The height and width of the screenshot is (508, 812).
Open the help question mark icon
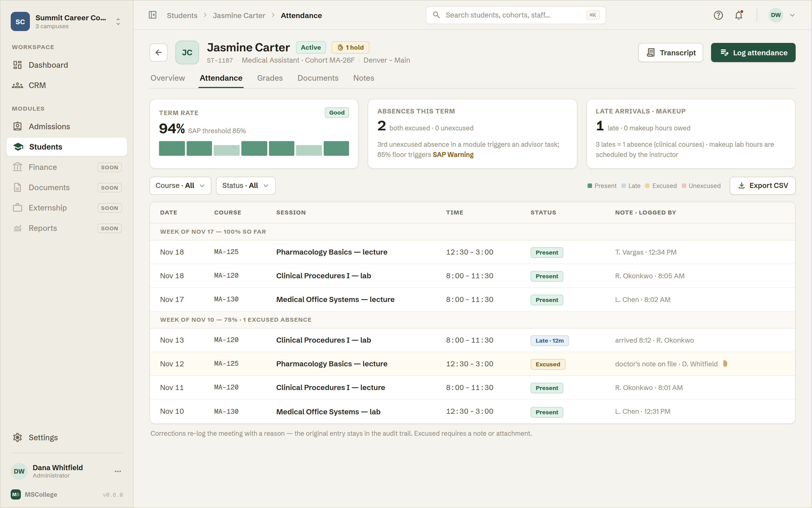718,15
